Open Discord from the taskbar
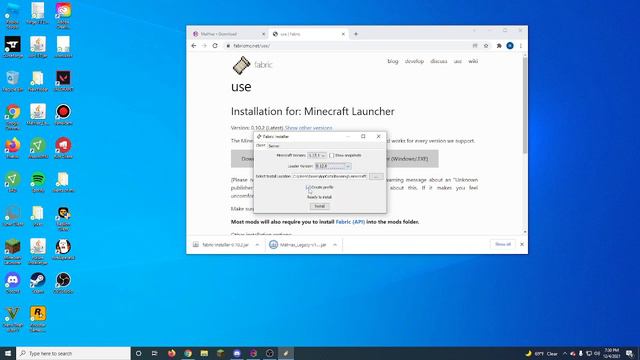640x360 pixels. pyautogui.click(x=237, y=353)
